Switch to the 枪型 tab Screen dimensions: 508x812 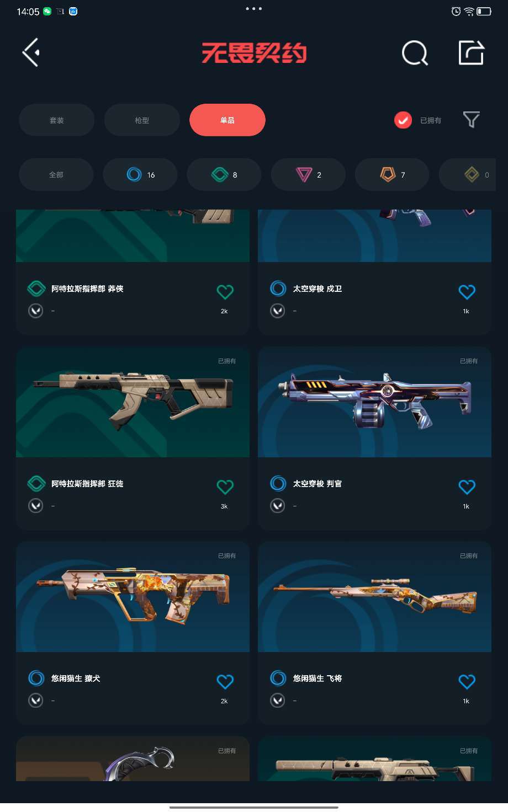142,120
